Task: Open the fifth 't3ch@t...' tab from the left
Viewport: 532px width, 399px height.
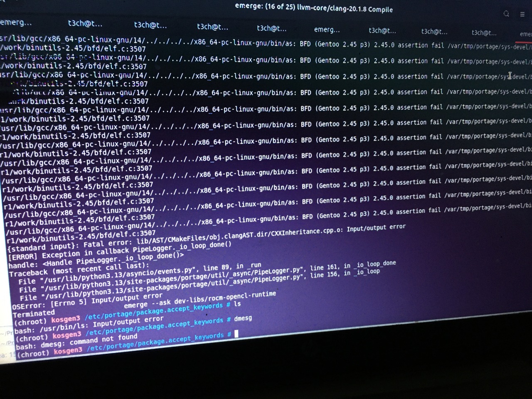Action: [x=382, y=30]
